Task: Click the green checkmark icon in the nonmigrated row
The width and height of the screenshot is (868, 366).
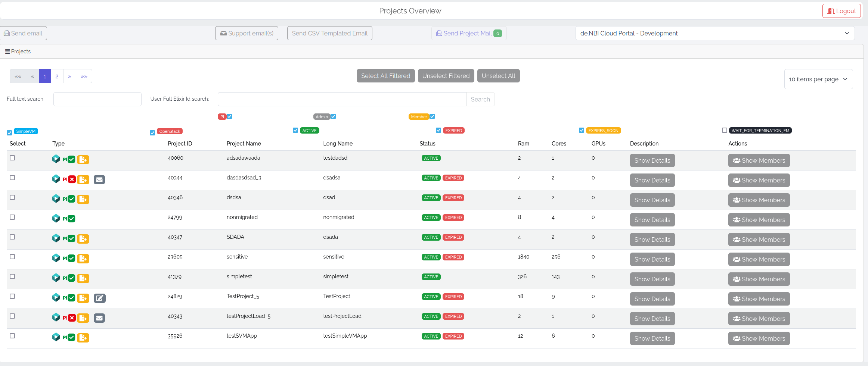Action: pyautogui.click(x=72, y=219)
